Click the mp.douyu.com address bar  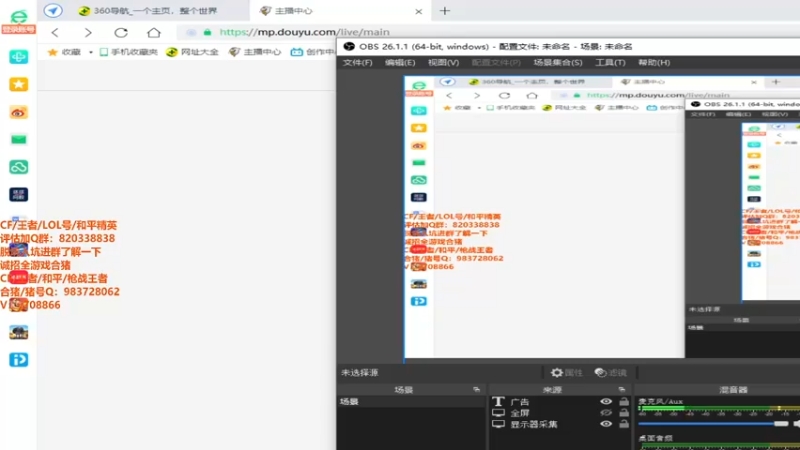tap(305, 32)
